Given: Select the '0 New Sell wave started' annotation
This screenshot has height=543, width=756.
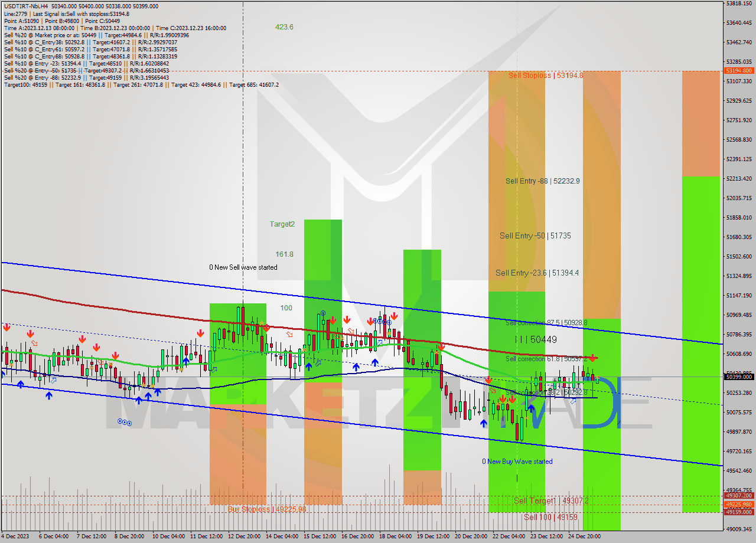Looking at the screenshot, I should tap(243, 267).
